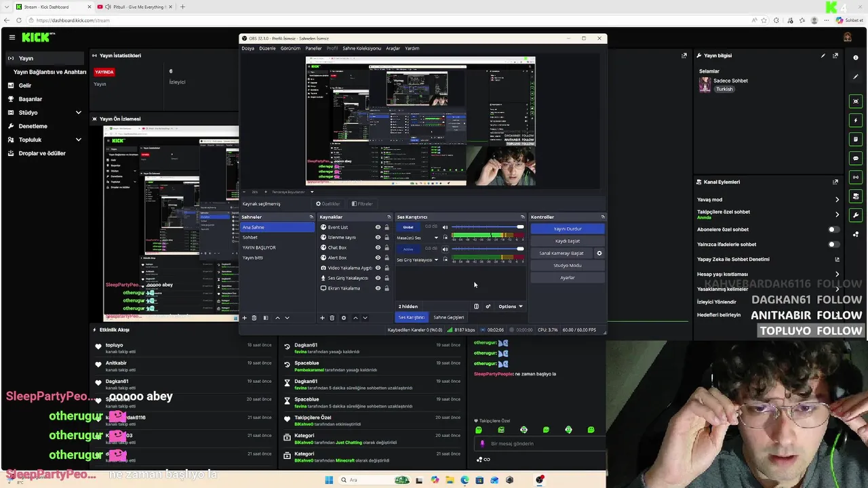The height and width of the screenshot is (488, 868).
Task: Pop out Ses Karıştırıcı dock icon
Action: [523, 217]
